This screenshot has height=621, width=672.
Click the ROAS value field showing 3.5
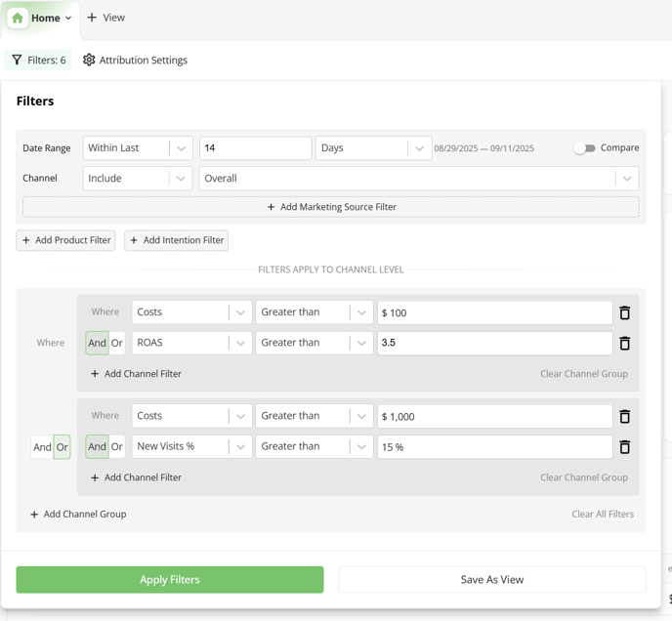pos(494,343)
